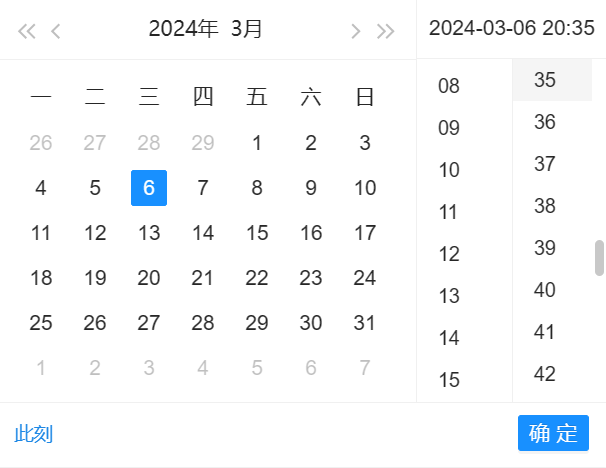This screenshot has height=468, width=606.
Task: Choose March 31 in the calendar
Action: pyautogui.click(x=365, y=323)
